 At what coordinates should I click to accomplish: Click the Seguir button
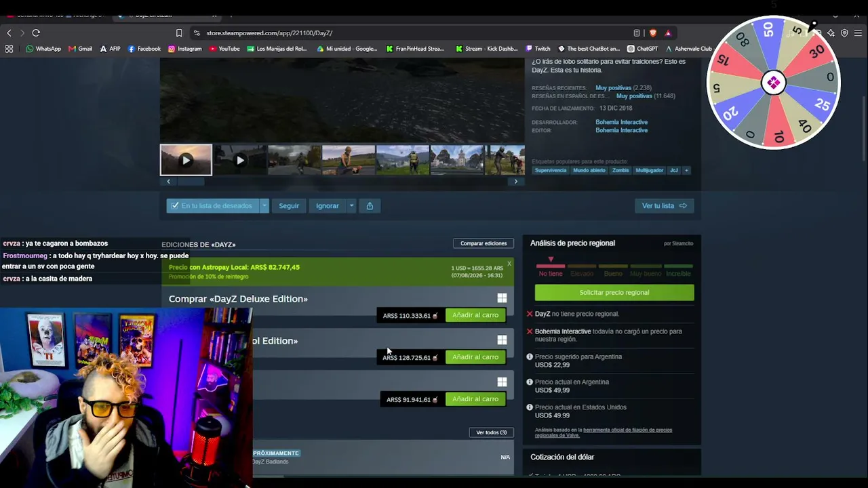click(x=289, y=206)
